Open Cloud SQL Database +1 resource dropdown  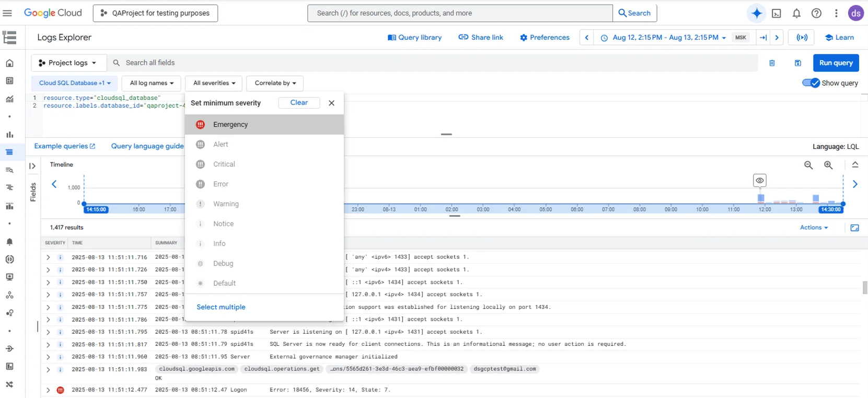click(x=75, y=83)
